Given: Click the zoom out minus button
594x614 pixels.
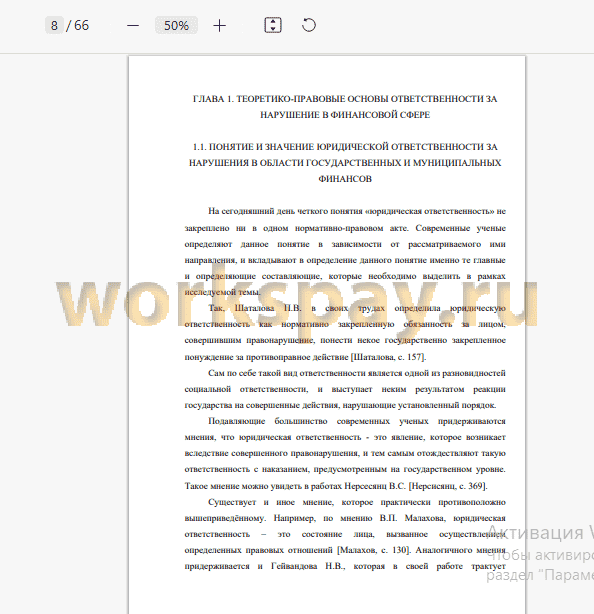Looking at the screenshot, I should (133, 26).
